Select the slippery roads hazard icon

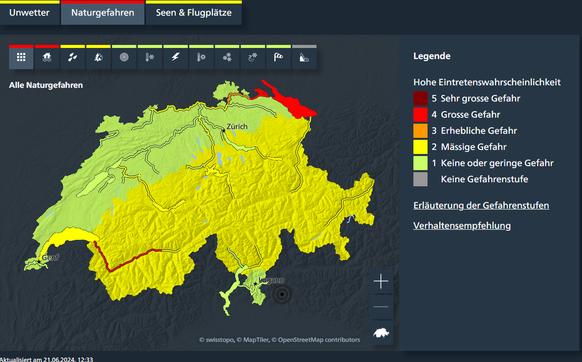tap(253, 57)
